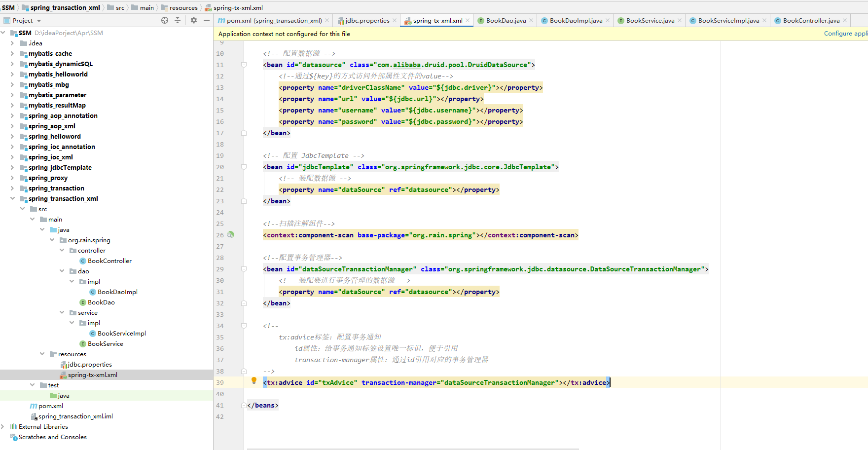Collapse the controller package
Screen dimensions: 868x450
(62, 250)
